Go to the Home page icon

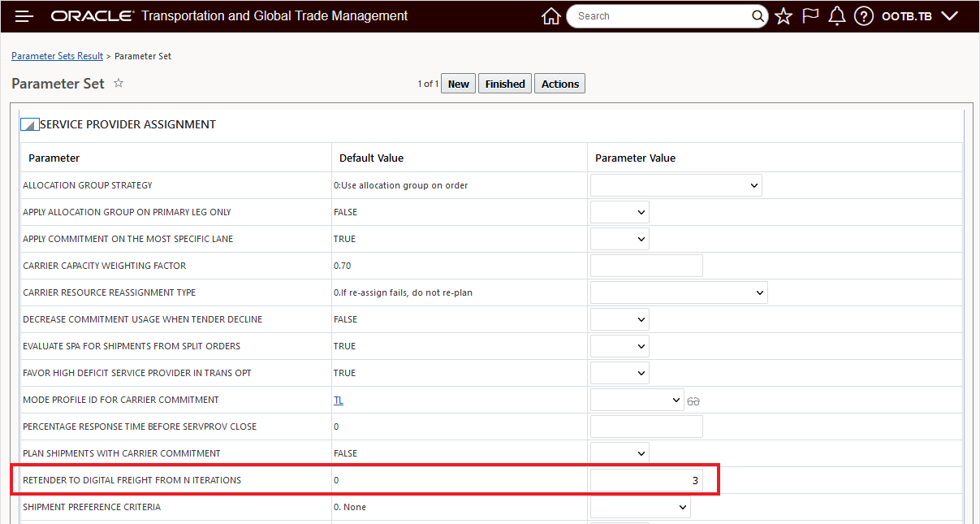point(551,16)
